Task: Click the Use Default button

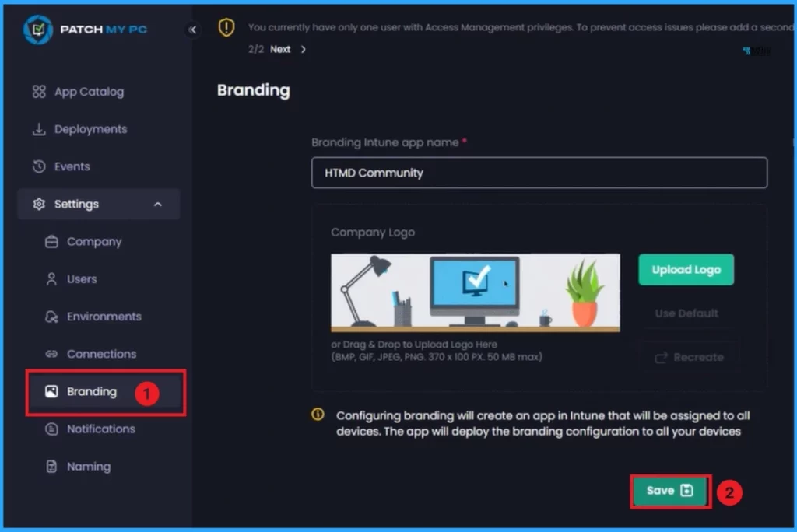Action: [x=686, y=313]
